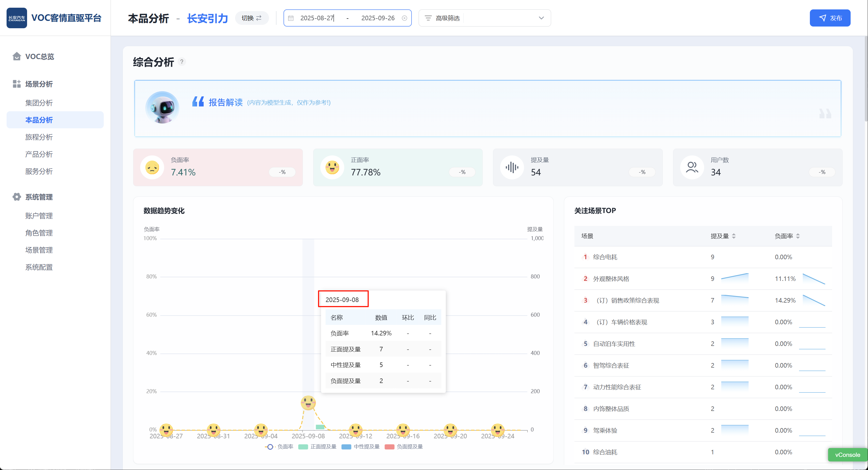Click the Changan logo icon
The width and height of the screenshot is (868, 470).
17,18
